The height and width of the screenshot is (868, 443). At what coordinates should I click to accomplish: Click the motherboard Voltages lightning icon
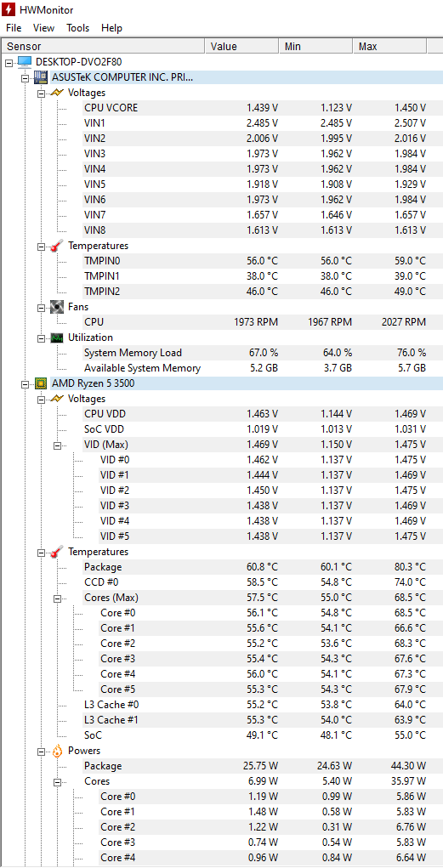(57, 93)
